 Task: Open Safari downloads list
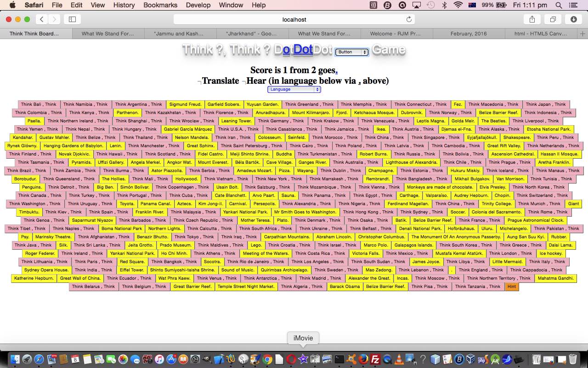[x=574, y=19]
